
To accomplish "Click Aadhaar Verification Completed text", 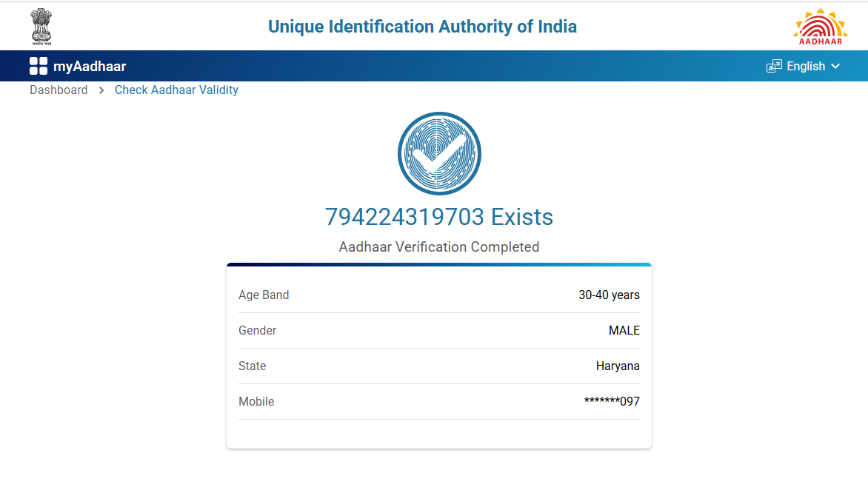I will 438,247.
